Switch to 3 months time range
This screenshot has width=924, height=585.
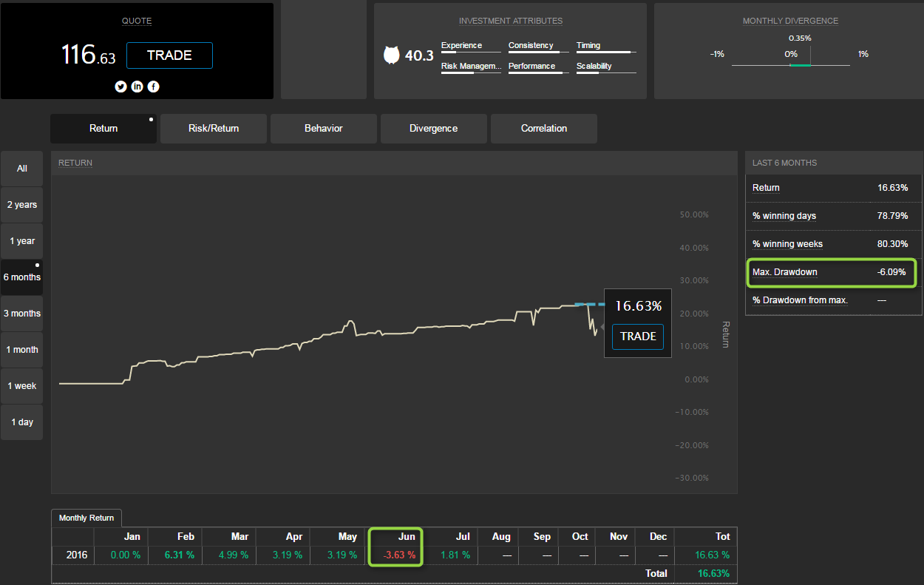[x=22, y=314]
